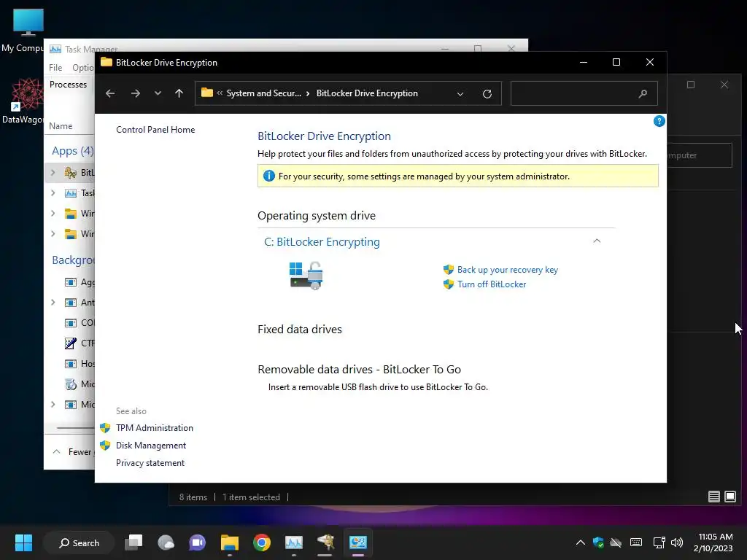Click BitLocker Drive Encryption breadcrumb
The width and height of the screenshot is (747, 560).
(x=367, y=93)
